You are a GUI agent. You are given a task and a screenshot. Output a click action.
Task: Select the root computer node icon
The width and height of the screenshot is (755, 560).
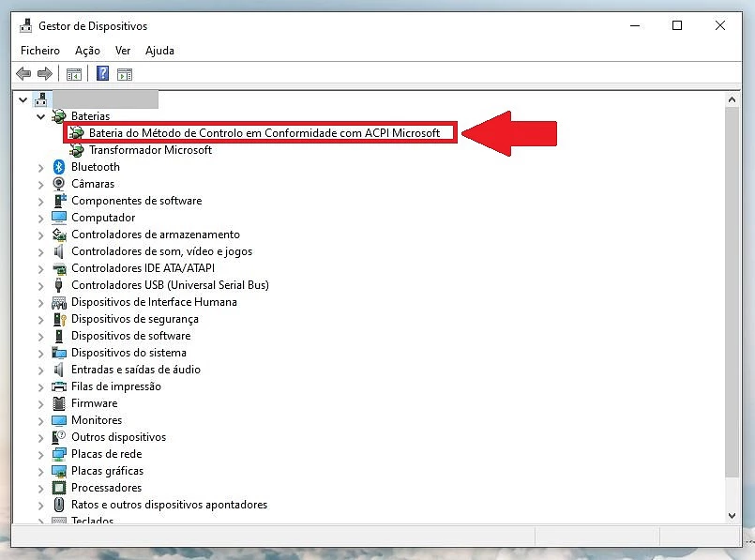(x=41, y=99)
